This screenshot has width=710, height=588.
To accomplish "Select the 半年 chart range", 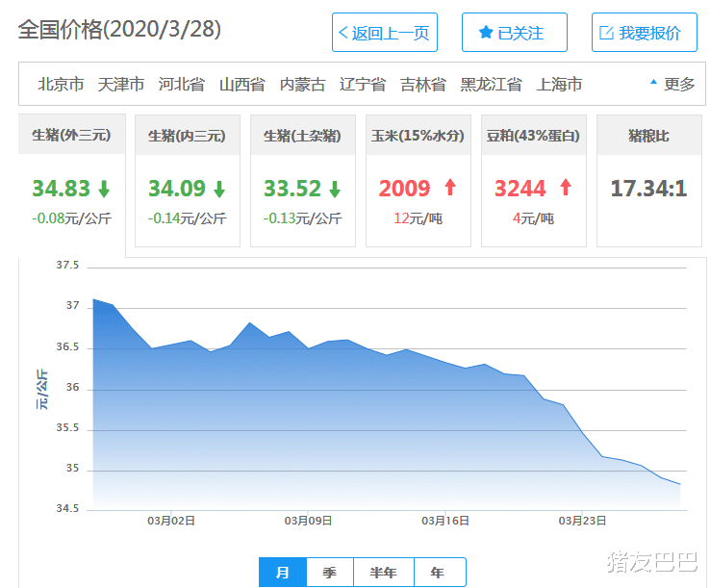I will point(384,573).
